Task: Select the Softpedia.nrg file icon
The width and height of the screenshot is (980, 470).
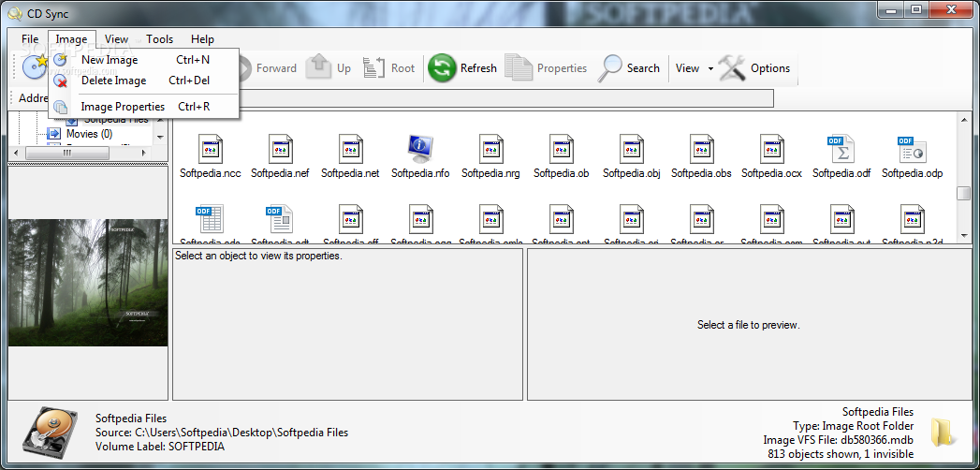Action: (490, 149)
